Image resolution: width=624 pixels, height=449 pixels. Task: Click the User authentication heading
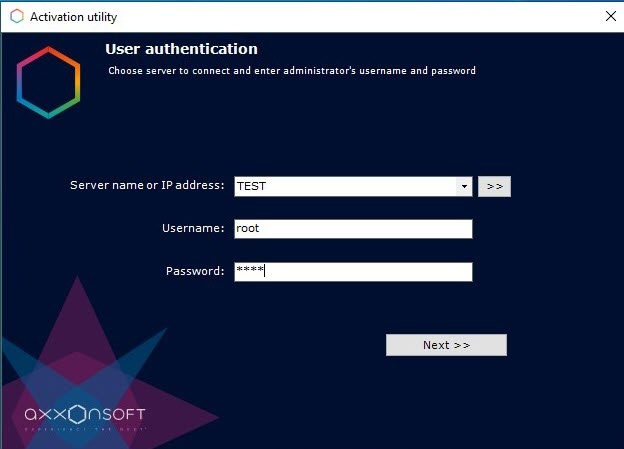181,49
